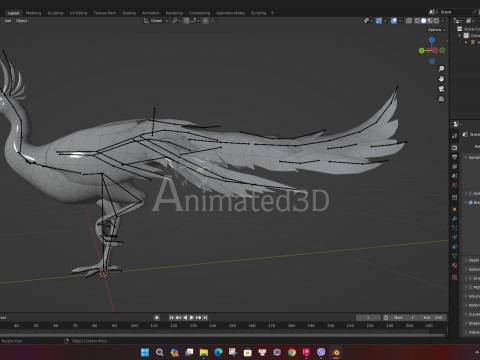Toggle auto keying record button

point(157,318)
